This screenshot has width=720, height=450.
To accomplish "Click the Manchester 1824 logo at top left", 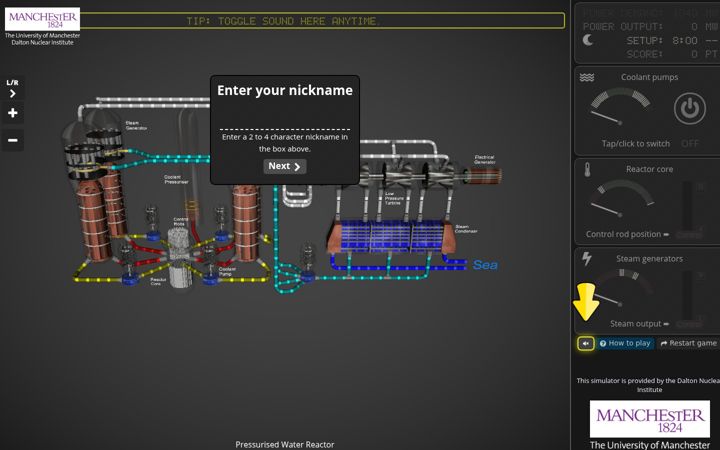I will [x=42, y=19].
